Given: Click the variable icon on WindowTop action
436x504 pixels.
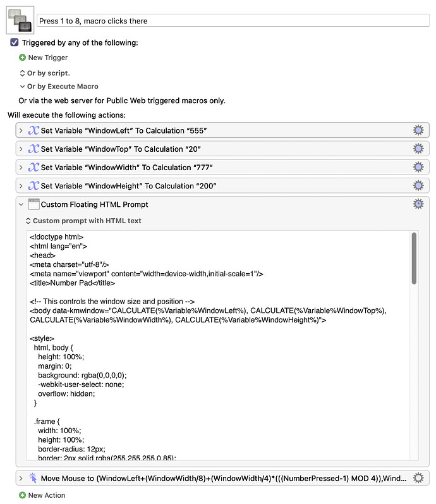Looking at the screenshot, I should [34, 149].
